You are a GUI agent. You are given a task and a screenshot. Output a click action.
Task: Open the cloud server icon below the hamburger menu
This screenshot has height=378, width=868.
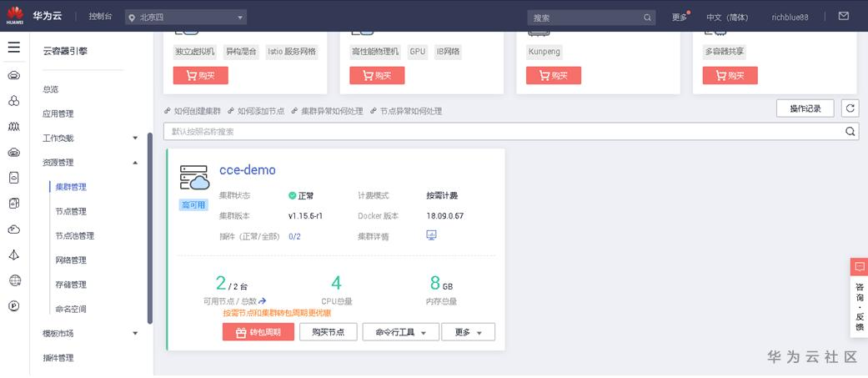pyautogui.click(x=14, y=75)
